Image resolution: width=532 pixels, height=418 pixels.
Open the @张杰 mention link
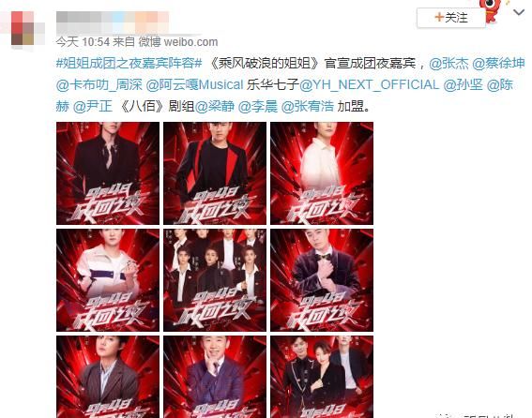pyautogui.click(x=448, y=63)
